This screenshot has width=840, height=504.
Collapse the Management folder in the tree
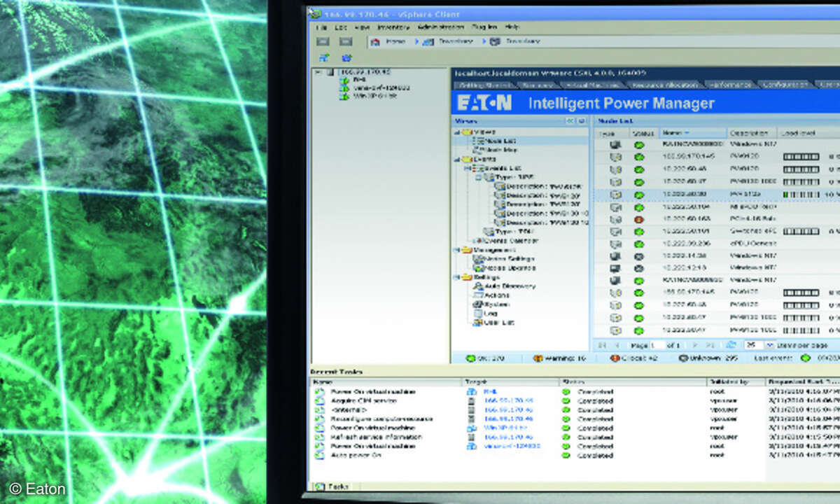tap(457, 249)
